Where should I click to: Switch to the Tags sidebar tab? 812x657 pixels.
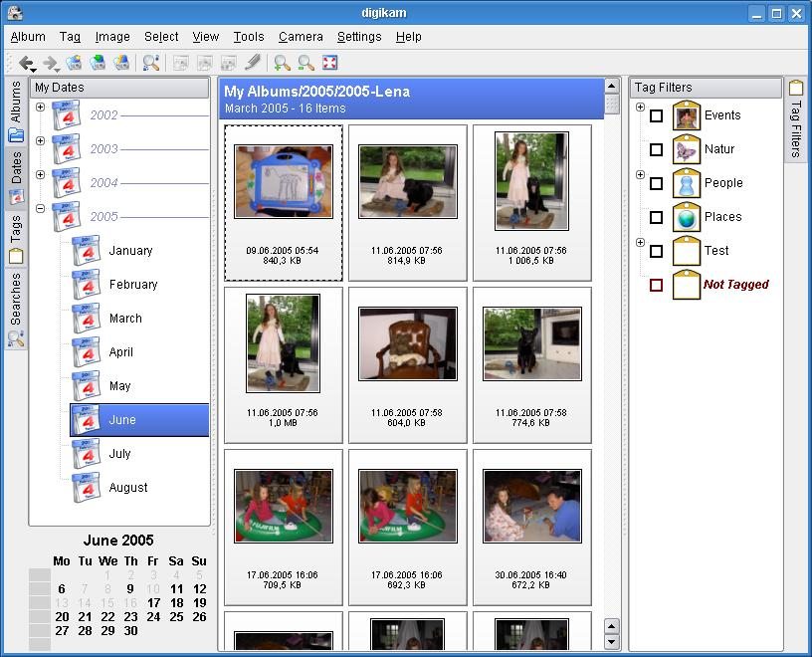point(16,238)
